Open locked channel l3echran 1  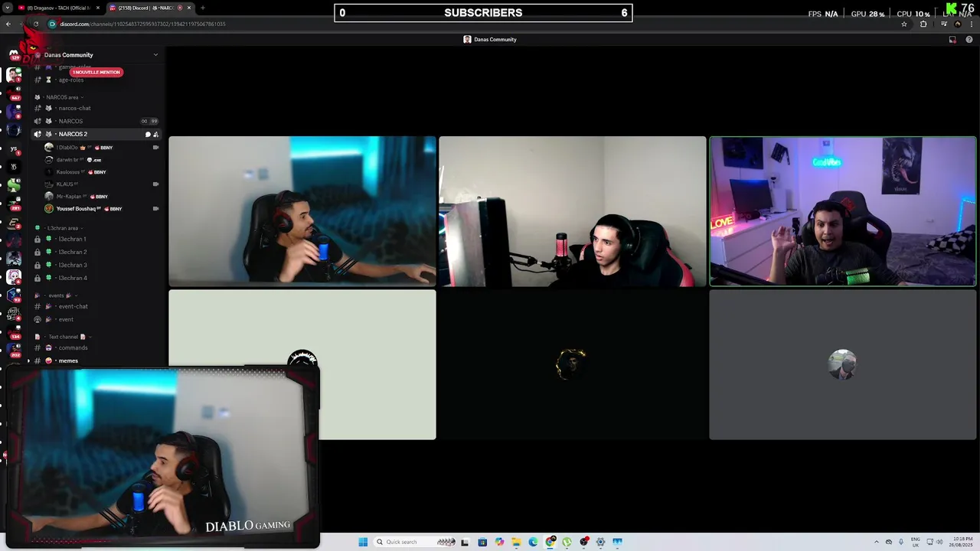73,239
